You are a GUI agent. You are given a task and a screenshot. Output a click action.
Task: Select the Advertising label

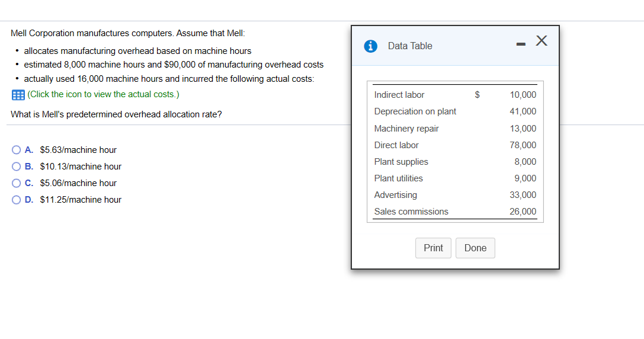coord(395,195)
